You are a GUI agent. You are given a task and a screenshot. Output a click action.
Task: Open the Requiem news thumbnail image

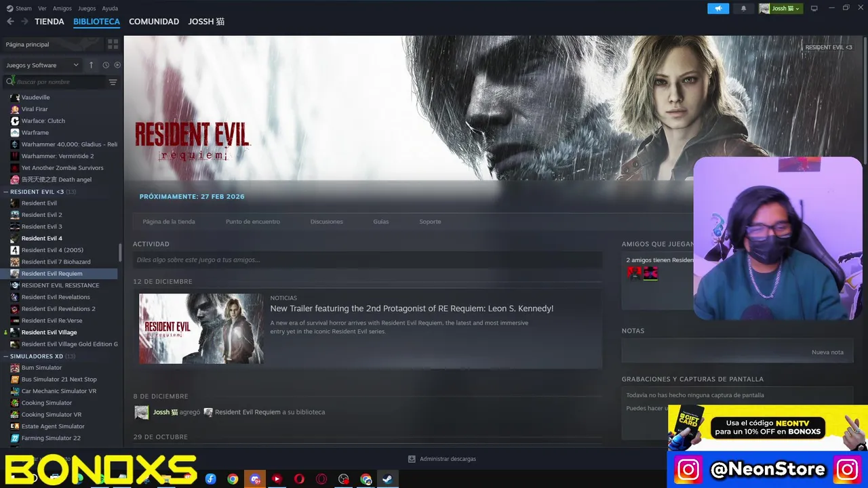click(201, 329)
